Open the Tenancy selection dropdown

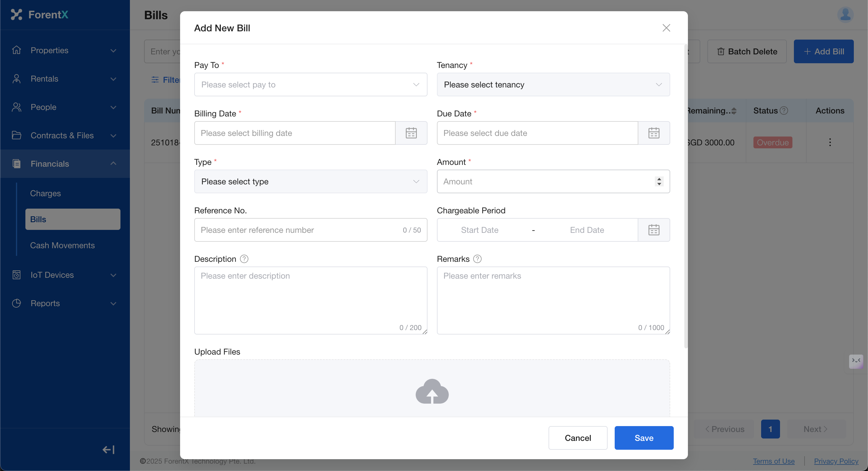(x=553, y=85)
